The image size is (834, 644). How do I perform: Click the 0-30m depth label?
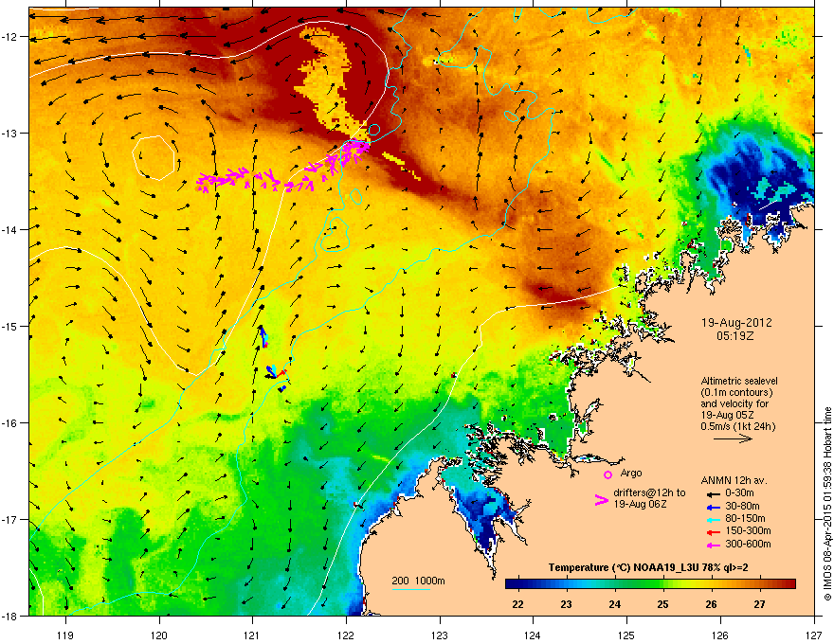739,493
